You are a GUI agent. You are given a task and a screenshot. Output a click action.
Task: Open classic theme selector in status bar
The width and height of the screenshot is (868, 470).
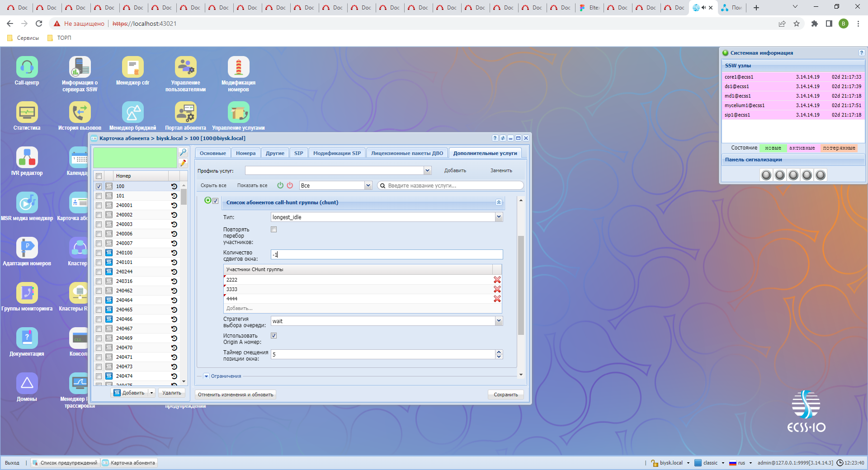tap(709, 463)
